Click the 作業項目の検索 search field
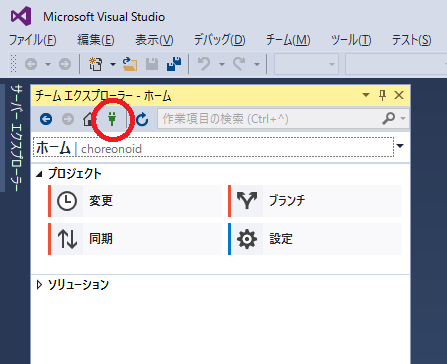The width and height of the screenshot is (447, 364). click(269, 119)
